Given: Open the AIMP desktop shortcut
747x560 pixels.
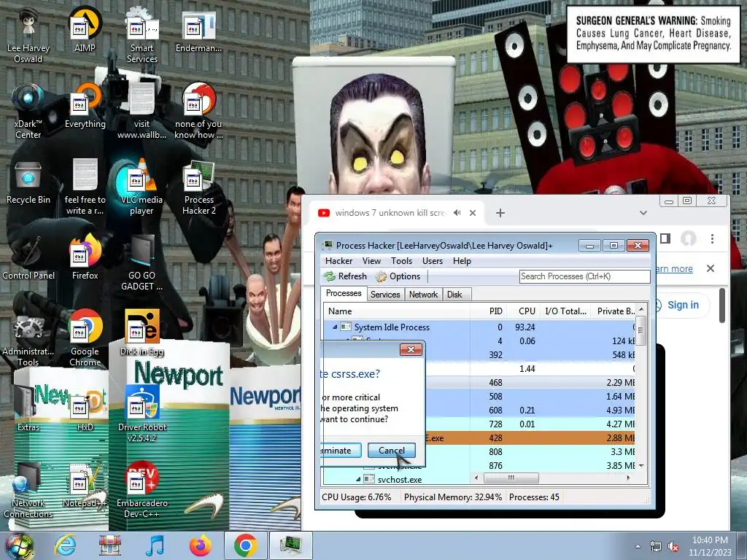Looking at the screenshot, I should pyautogui.click(x=85, y=31).
